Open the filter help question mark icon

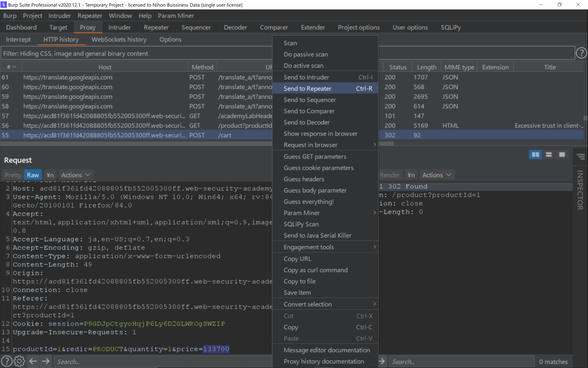point(581,53)
